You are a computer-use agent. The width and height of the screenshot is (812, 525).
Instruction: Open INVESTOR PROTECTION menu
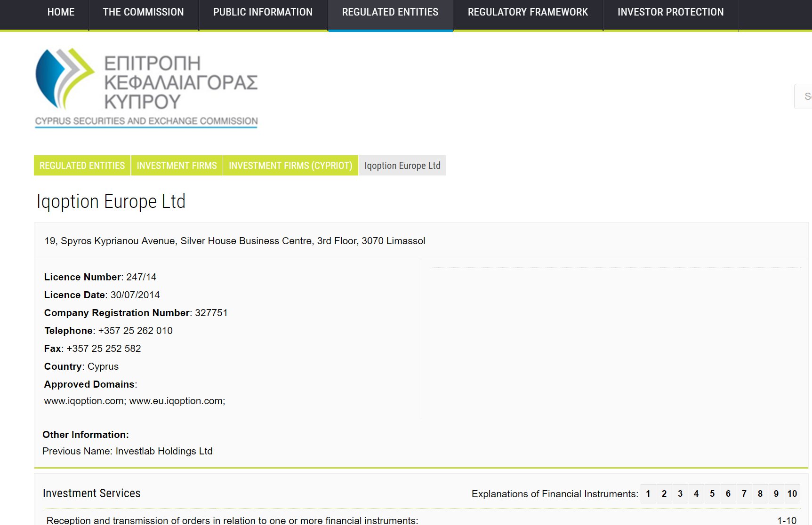670,13
